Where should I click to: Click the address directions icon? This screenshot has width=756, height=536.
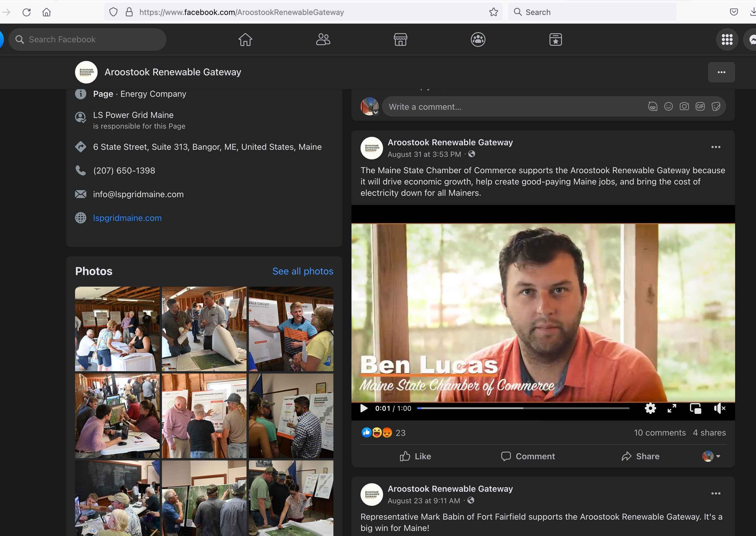click(x=80, y=146)
